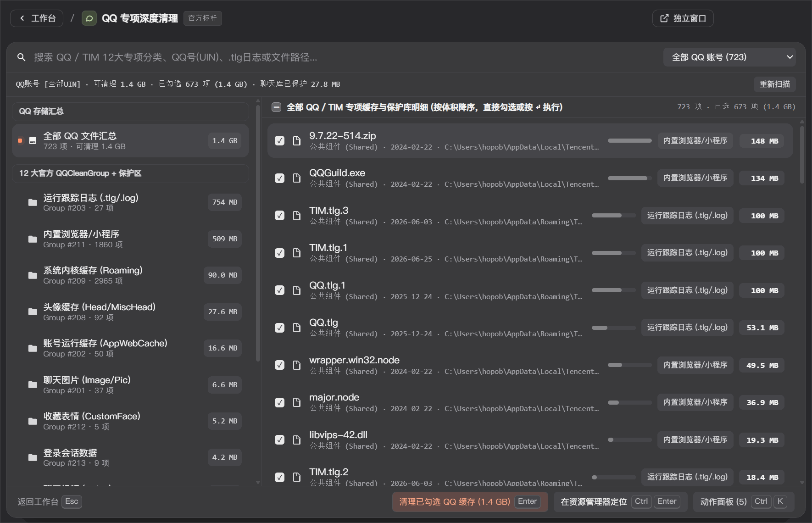Click folder icon for 运行跟踪日志 (.tlg/.log)
This screenshot has width=812, height=523.
(33, 202)
